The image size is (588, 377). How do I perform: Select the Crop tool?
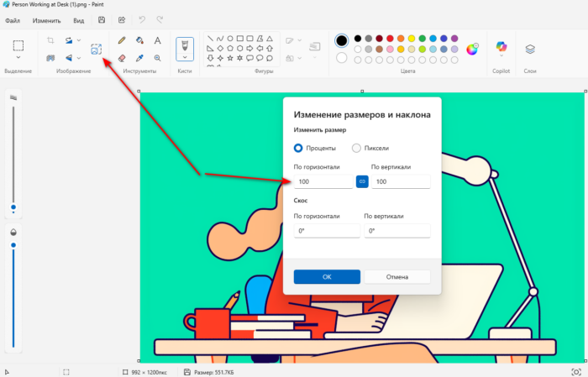[x=50, y=40]
